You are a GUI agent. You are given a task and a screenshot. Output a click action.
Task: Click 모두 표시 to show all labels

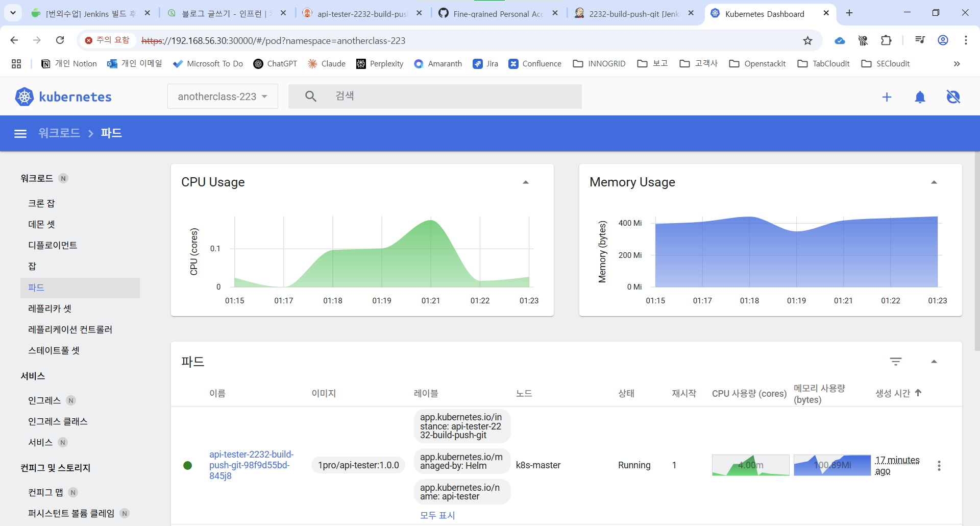[437, 515]
